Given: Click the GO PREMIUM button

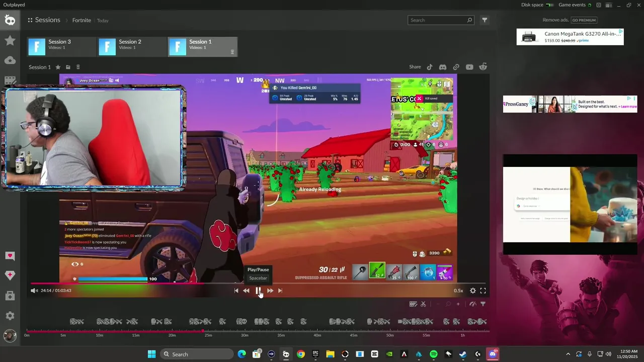Looking at the screenshot, I should [x=584, y=20].
